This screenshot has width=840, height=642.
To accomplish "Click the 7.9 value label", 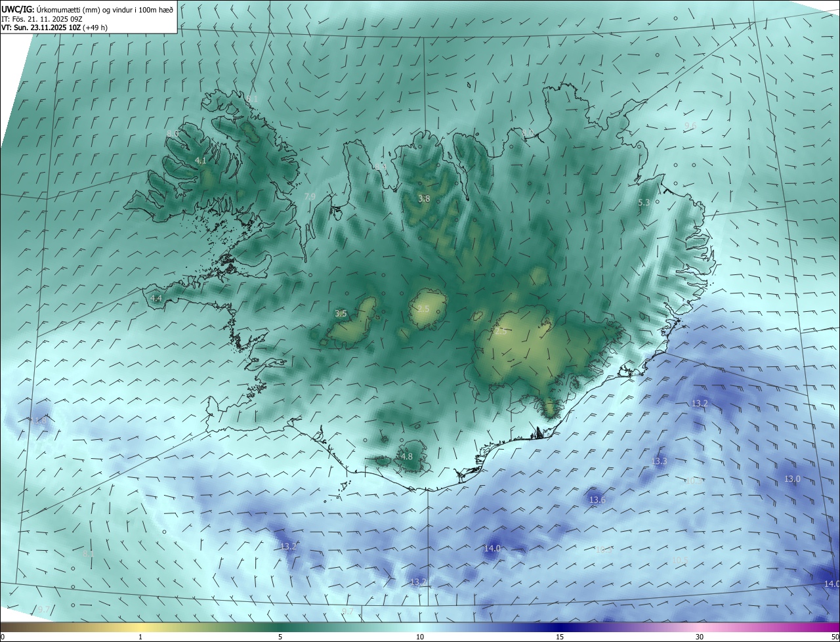I will pos(310,197).
